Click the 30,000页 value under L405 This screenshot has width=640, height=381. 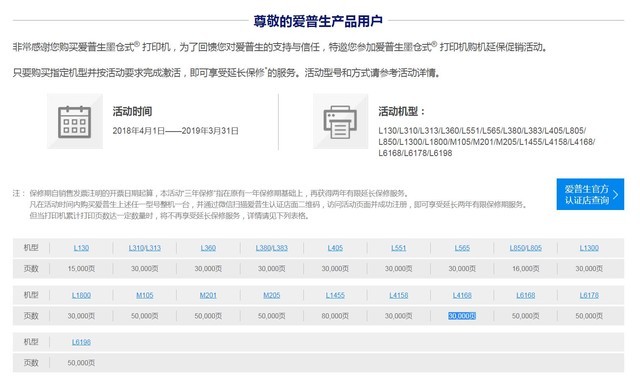(335, 269)
